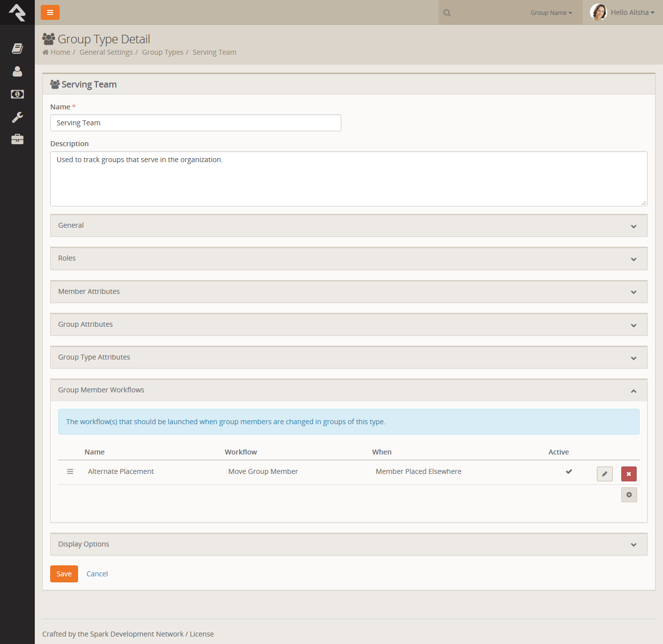This screenshot has height=644, width=663.
Task: Open Admin Tools via the wrench icon
Action: click(17, 117)
